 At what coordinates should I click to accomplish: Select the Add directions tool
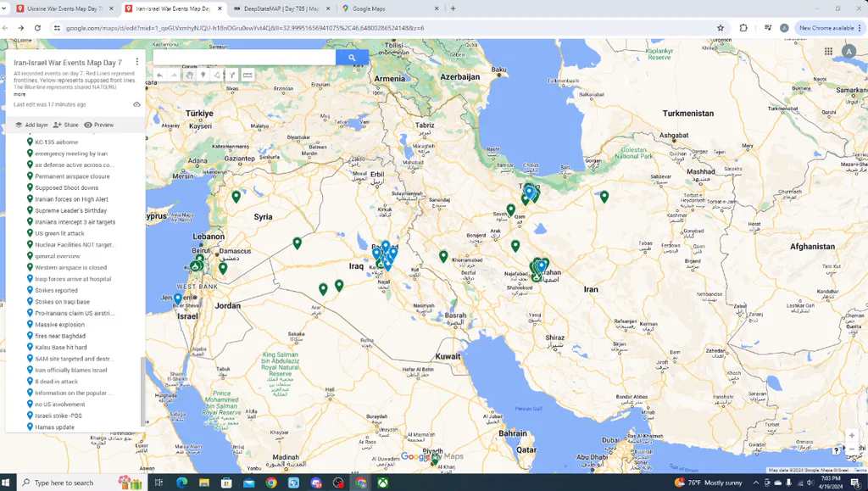click(x=232, y=75)
